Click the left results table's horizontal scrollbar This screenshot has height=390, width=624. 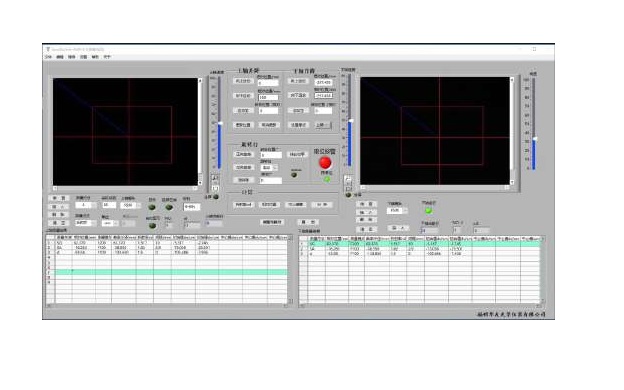(167, 306)
